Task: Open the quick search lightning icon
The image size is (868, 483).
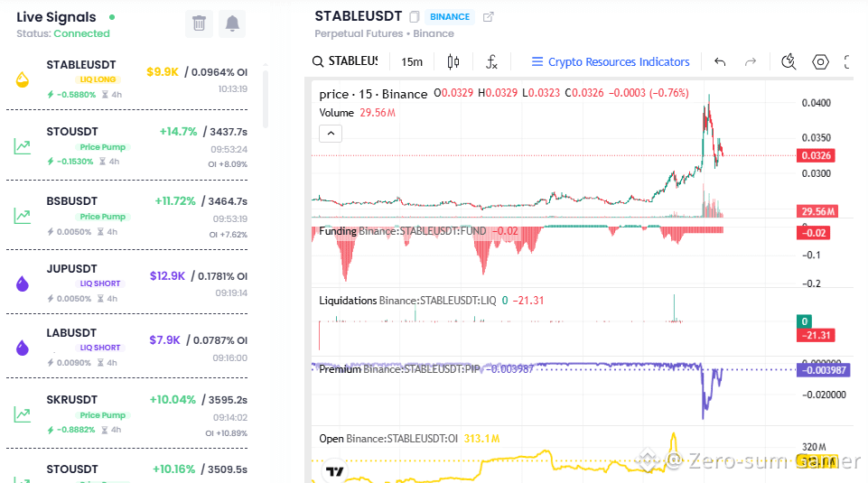Action: 789,61
